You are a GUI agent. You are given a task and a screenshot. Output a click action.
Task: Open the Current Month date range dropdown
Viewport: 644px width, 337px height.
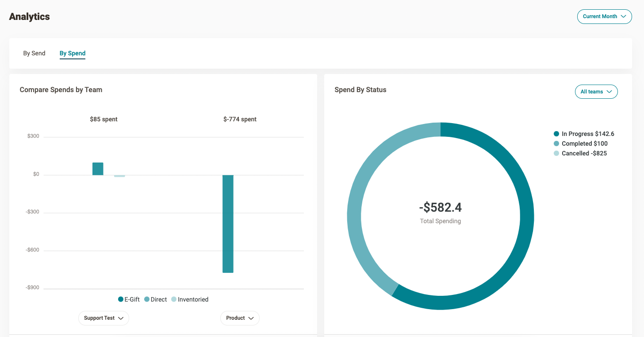(x=604, y=16)
